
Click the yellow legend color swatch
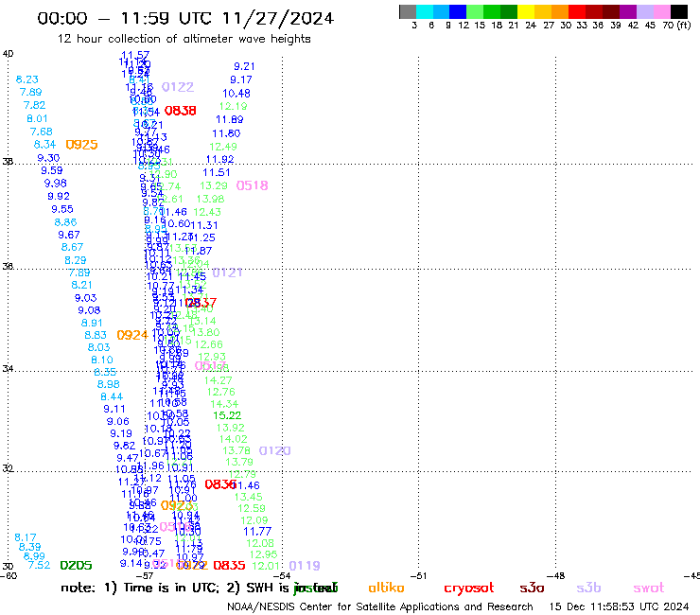(x=526, y=11)
